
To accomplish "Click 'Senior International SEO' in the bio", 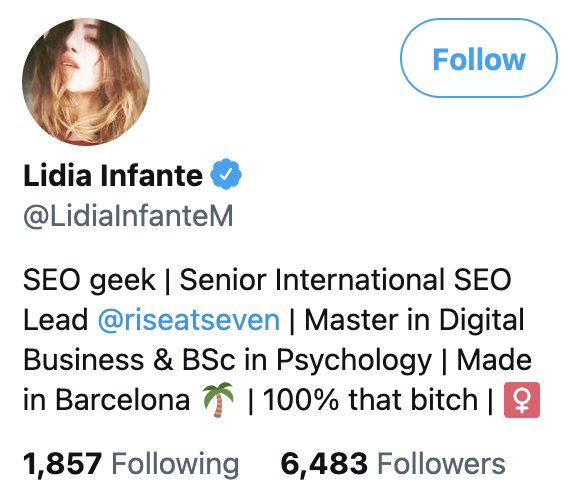I will point(345,280).
